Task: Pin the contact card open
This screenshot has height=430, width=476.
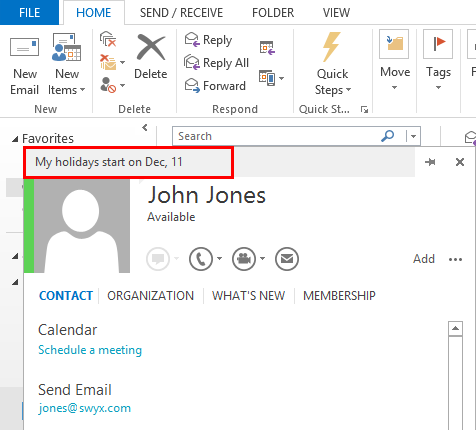Action: 430,162
